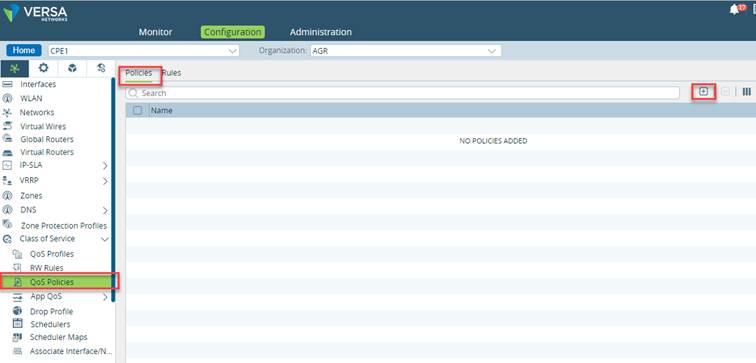Switch to the Monitor tab

[155, 32]
